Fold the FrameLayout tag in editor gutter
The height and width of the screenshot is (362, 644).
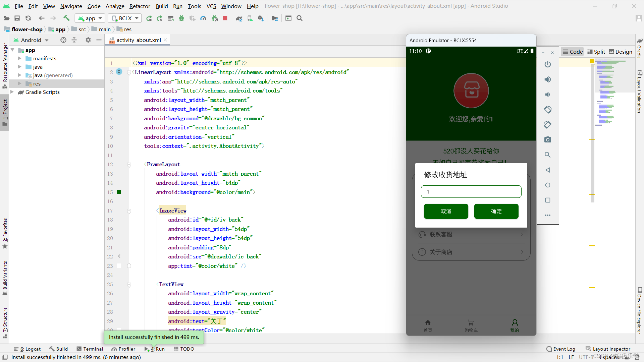click(x=129, y=165)
